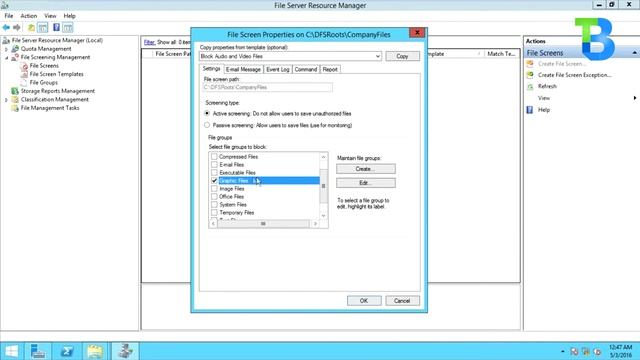Screen dimensions: 640x360
Task: Click the Refresh action icon
Action: coord(530,87)
